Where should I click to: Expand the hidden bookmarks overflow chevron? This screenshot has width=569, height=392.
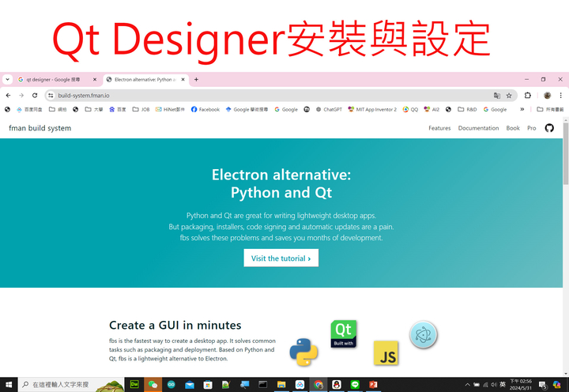[x=522, y=110]
